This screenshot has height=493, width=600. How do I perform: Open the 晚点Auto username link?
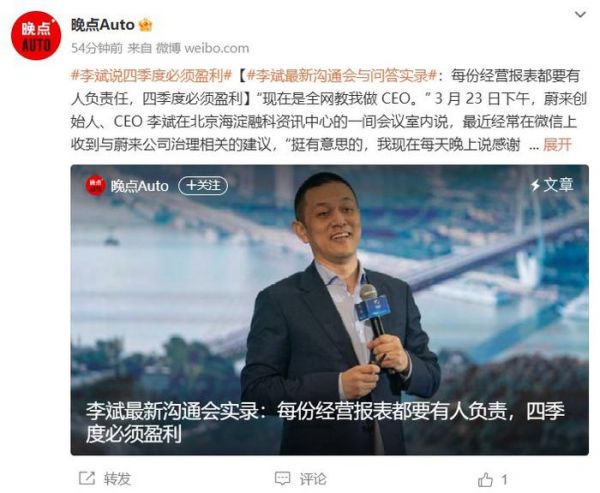click(x=103, y=25)
